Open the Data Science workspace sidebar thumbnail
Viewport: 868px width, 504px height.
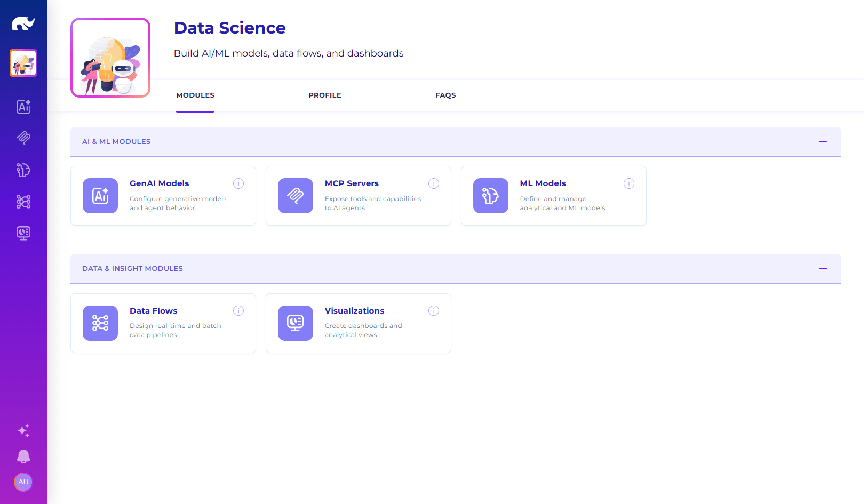coord(23,63)
